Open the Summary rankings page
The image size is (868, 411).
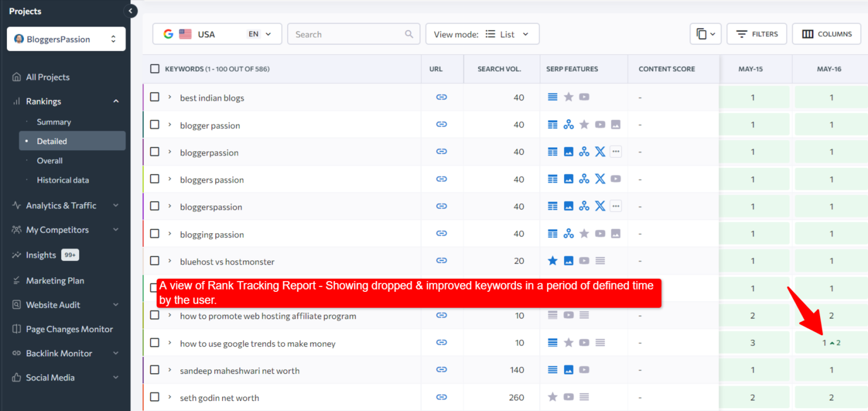(x=54, y=122)
